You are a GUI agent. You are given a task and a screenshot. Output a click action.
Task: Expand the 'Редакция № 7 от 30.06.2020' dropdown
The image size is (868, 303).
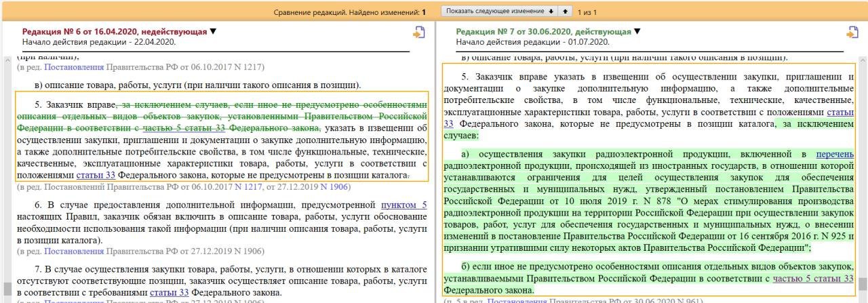[x=636, y=31]
